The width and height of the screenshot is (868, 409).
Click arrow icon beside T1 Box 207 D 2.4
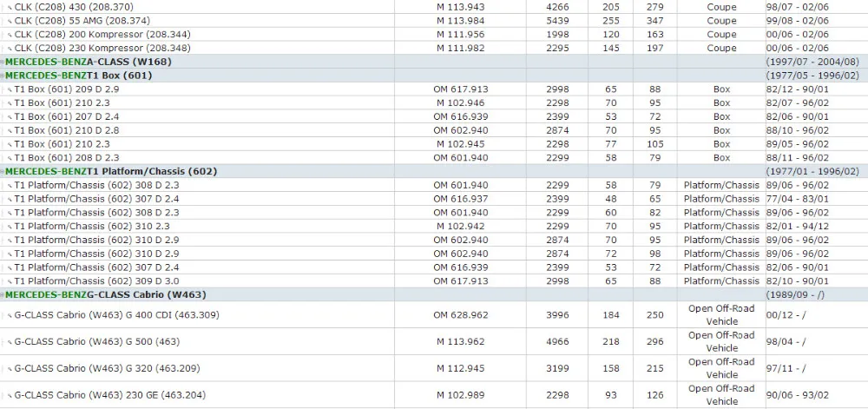click(10, 117)
